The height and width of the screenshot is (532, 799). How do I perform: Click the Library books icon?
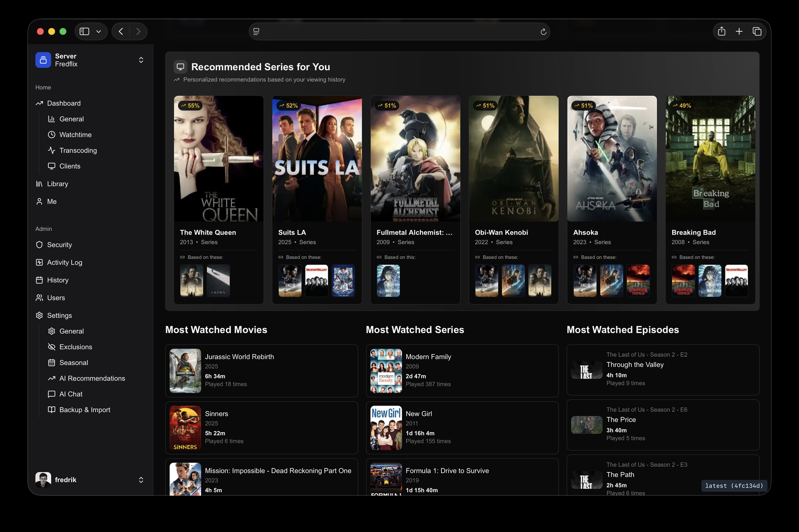[x=40, y=184]
